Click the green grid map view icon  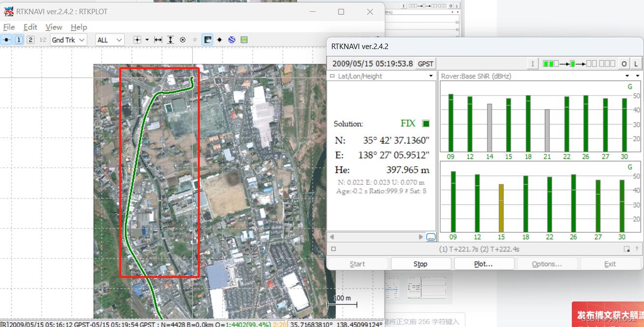click(244, 40)
